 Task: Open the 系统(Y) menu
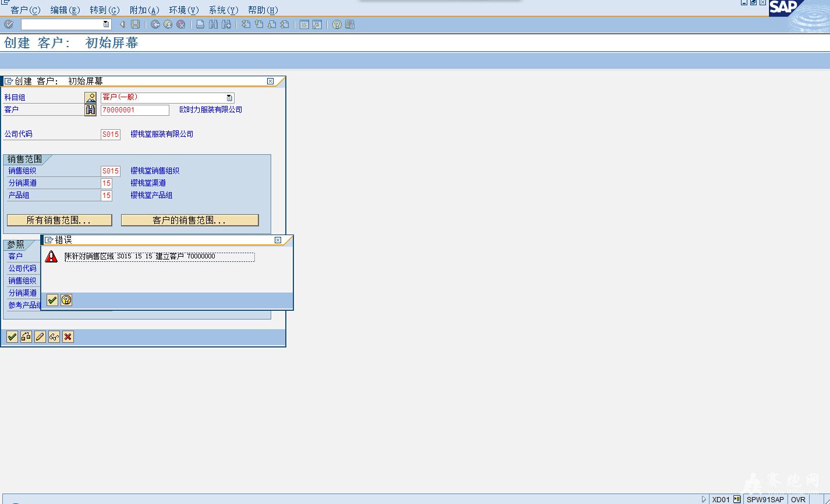click(224, 10)
